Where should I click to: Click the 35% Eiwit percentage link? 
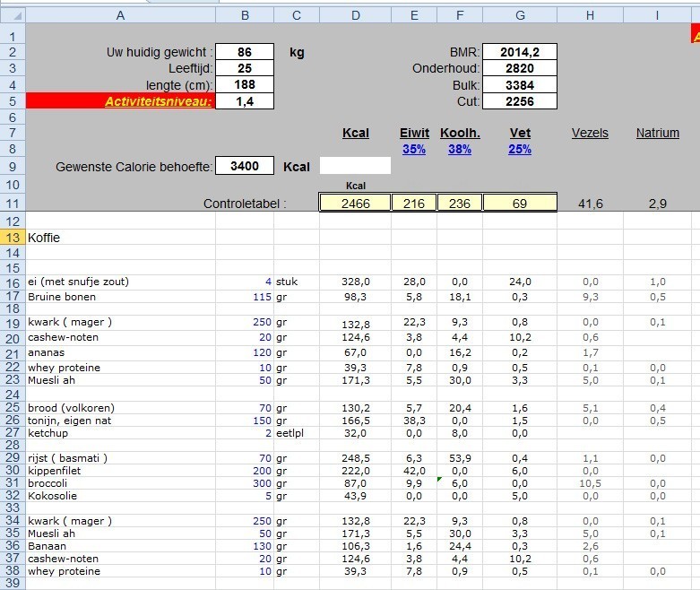click(413, 150)
